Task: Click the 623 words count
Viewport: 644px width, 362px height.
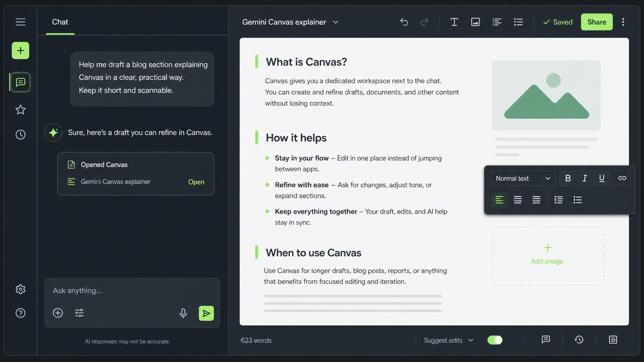Action: (256, 340)
